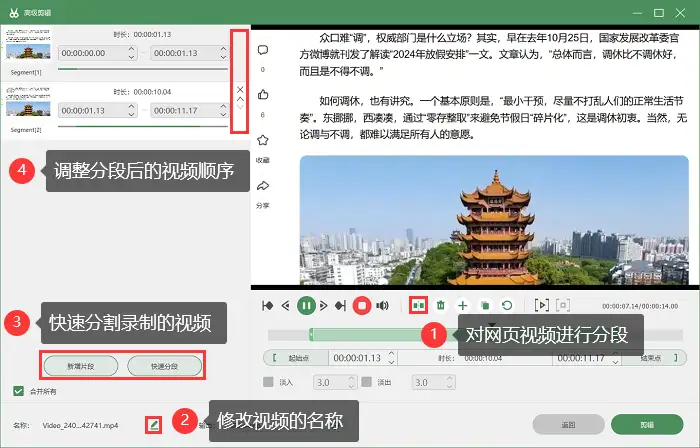700x448 pixels.
Task: Click playback time 00:00:07.14/00:00:14.00
Action: tap(640, 306)
